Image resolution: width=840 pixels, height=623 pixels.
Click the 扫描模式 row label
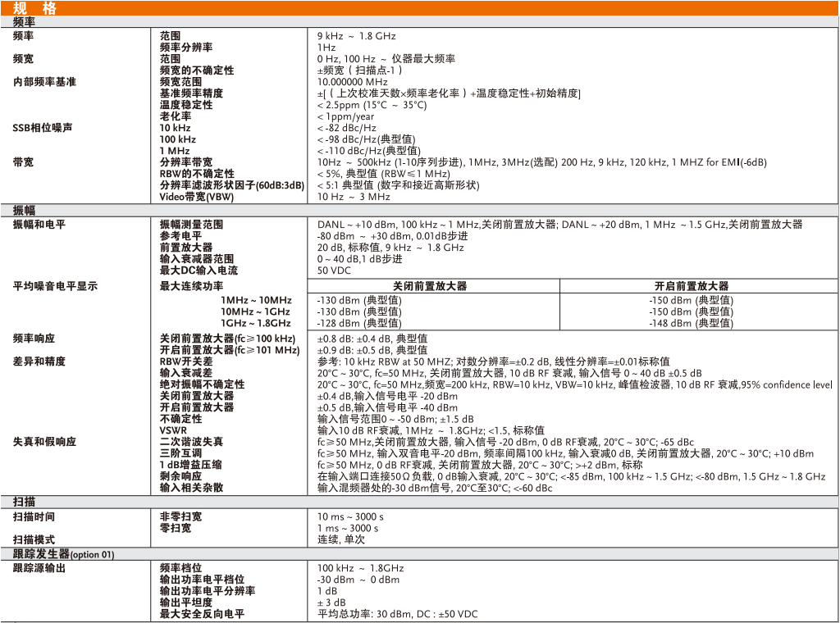point(34,540)
